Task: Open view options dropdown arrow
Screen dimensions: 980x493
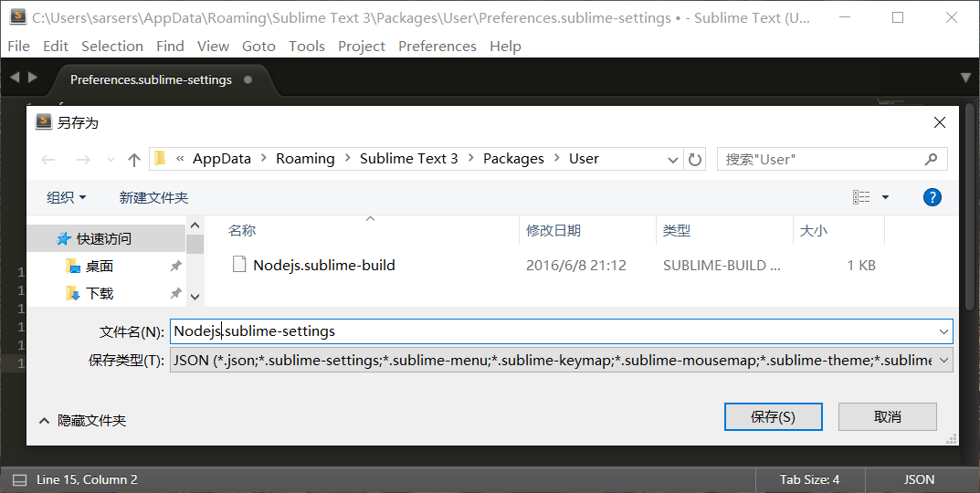Action: pyautogui.click(x=885, y=197)
